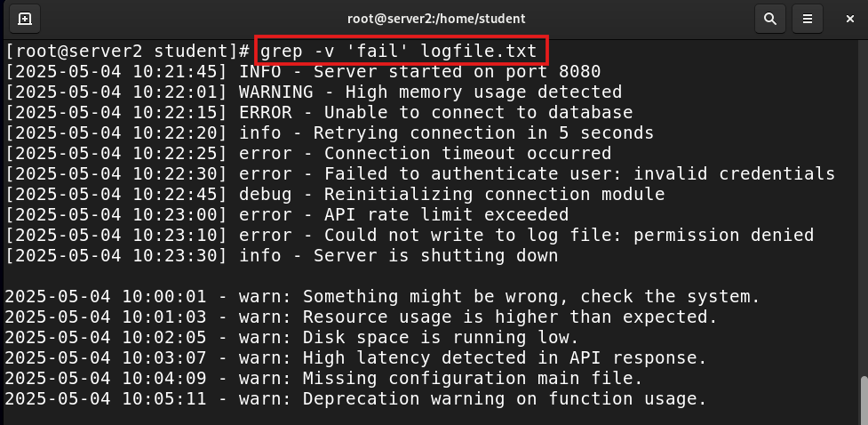Click the 'Server is shutting down' line
Screen dimensions: 868x425
(282, 256)
